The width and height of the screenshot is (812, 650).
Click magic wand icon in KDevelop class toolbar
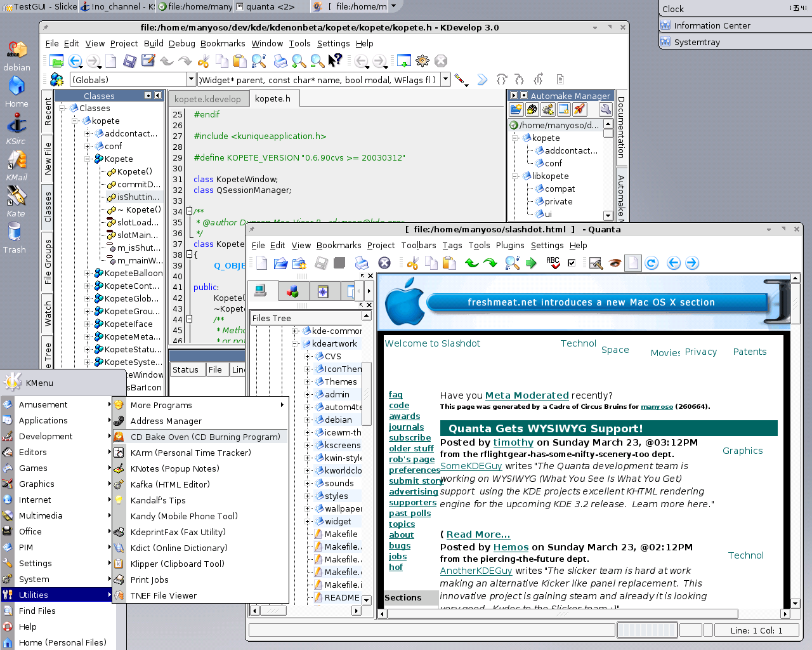coord(461,80)
